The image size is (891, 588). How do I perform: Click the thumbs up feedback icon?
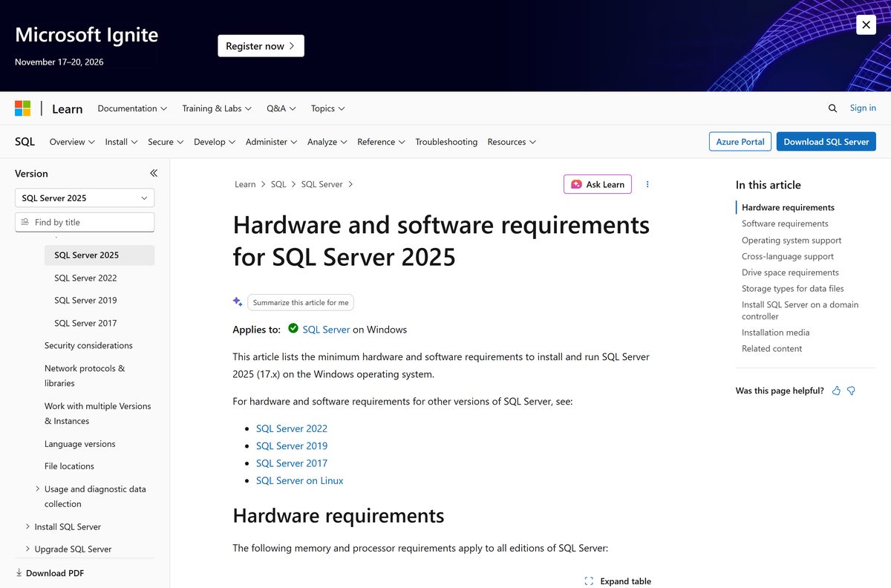pyautogui.click(x=837, y=391)
